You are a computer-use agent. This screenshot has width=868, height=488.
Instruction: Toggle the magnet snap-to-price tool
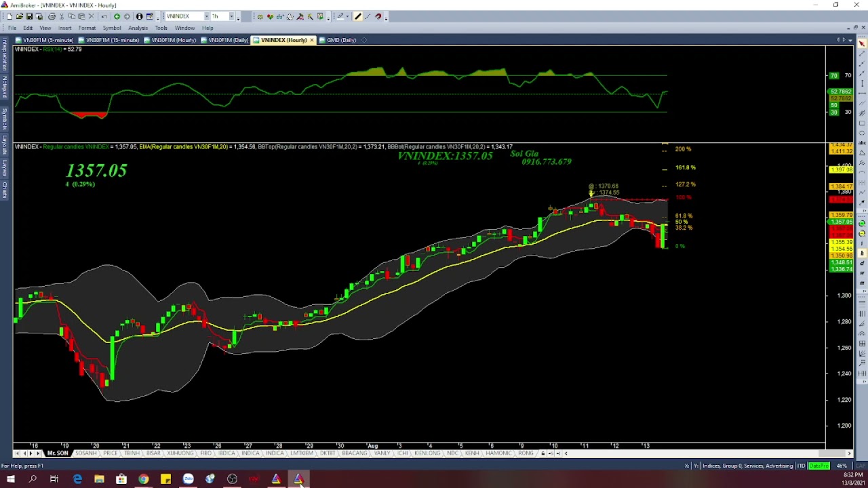[x=378, y=16]
